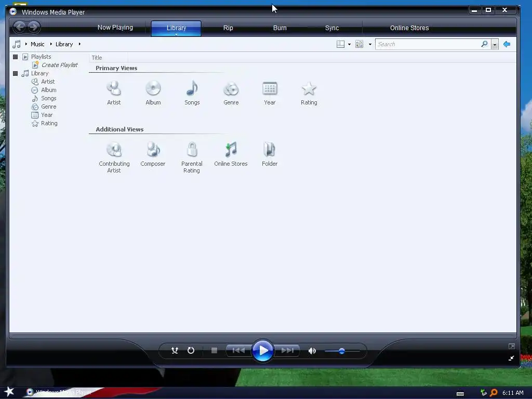This screenshot has width=532, height=399.
Task: Switch to compact mode icon
Action: pos(511,358)
